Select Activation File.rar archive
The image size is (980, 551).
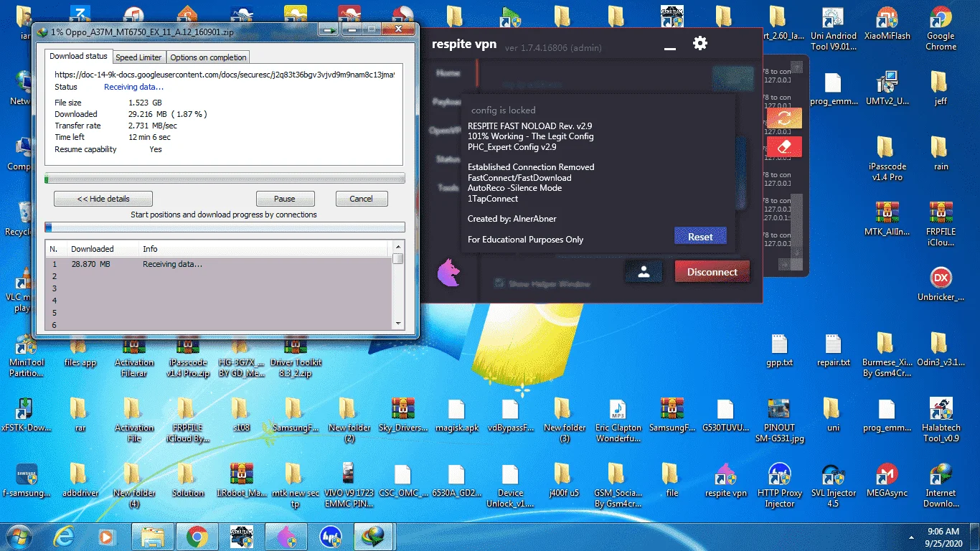pos(134,355)
